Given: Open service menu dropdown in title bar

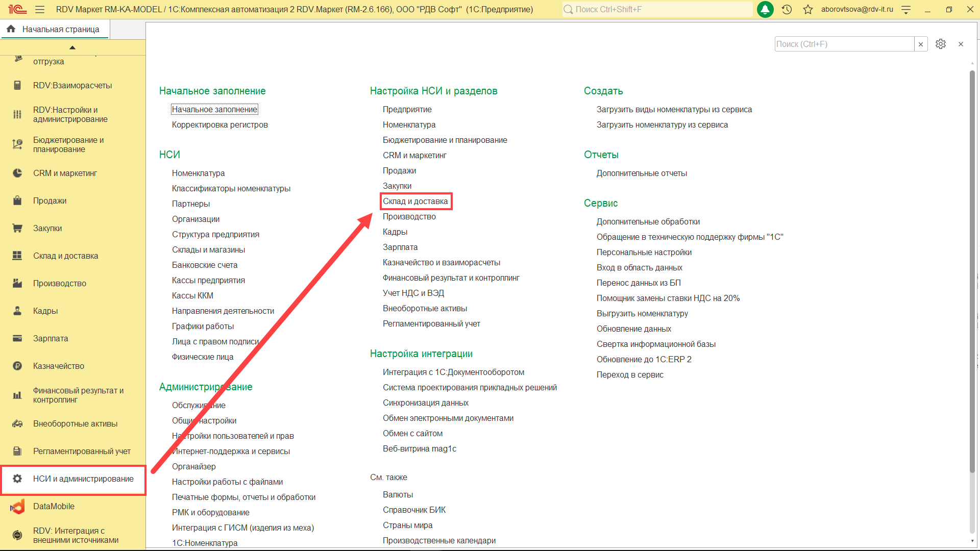Looking at the screenshot, I should 906,9.
